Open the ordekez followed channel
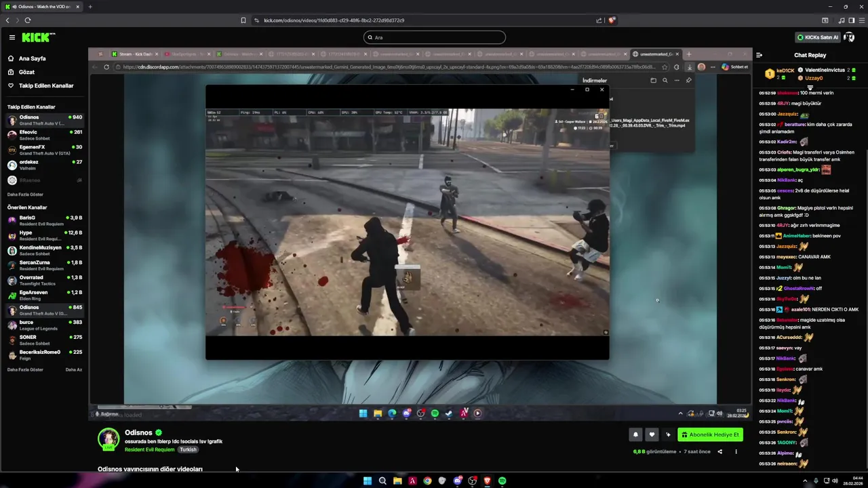This screenshot has width=868, height=488. pyautogui.click(x=45, y=165)
